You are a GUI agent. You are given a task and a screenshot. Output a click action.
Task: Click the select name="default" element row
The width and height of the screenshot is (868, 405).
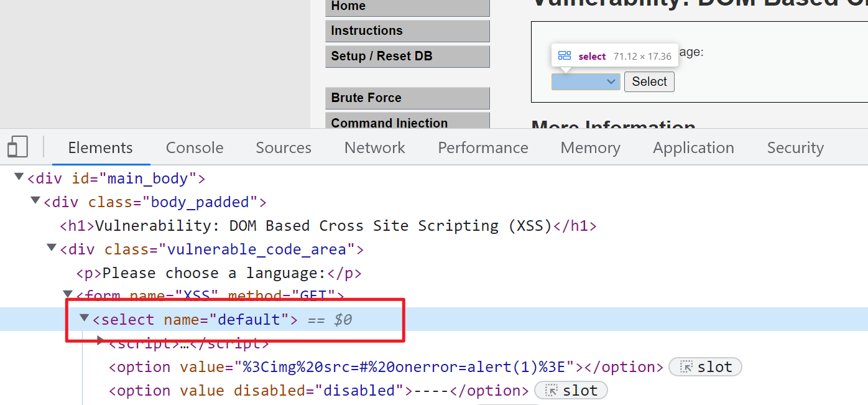tap(434, 319)
